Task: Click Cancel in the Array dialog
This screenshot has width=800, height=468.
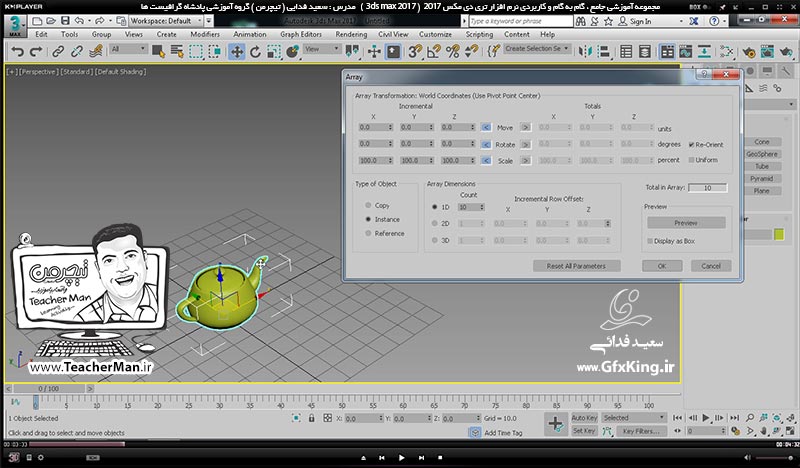Action: tap(711, 266)
